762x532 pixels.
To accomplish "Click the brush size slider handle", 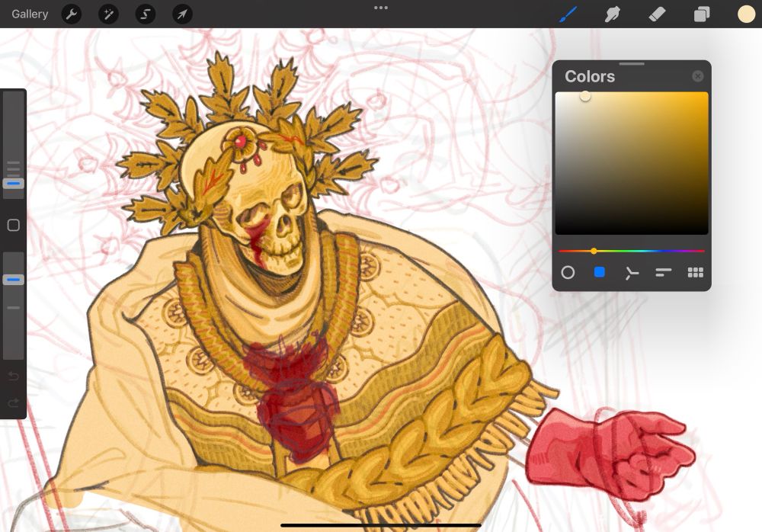I will (x=14, y=184).
